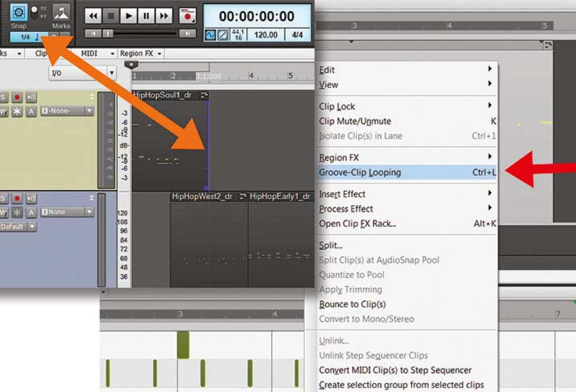The height and width of the screenshot is (392, 576).
Task: Arm record on the second track
Action: (17, 199)
